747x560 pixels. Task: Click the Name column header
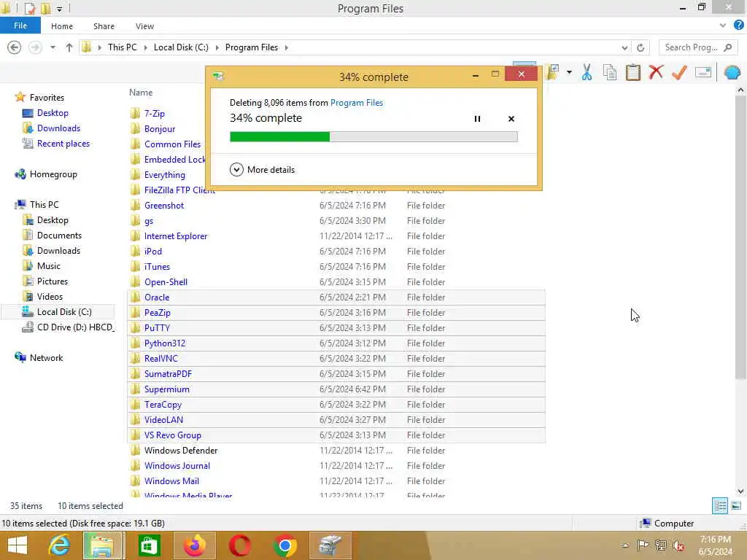141,93
